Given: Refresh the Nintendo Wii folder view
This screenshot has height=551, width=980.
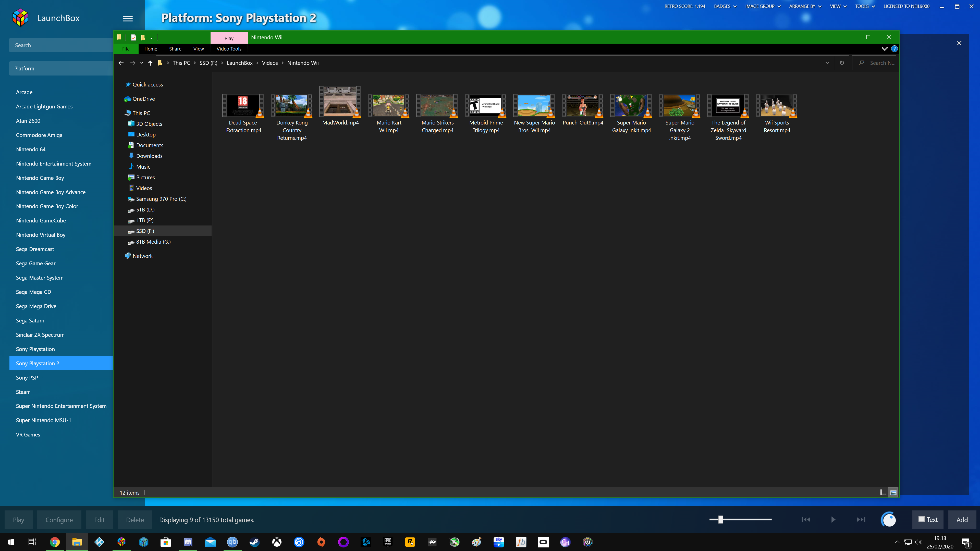Looking at the screenshot, I should pyautogui.click(x=842, y=63).
